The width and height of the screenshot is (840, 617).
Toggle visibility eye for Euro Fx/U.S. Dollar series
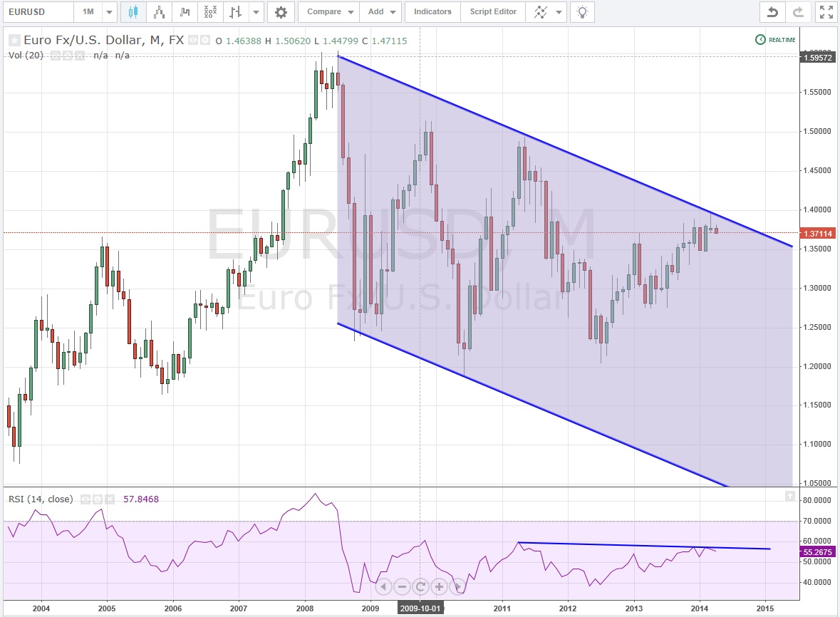[x=193, y=41]
